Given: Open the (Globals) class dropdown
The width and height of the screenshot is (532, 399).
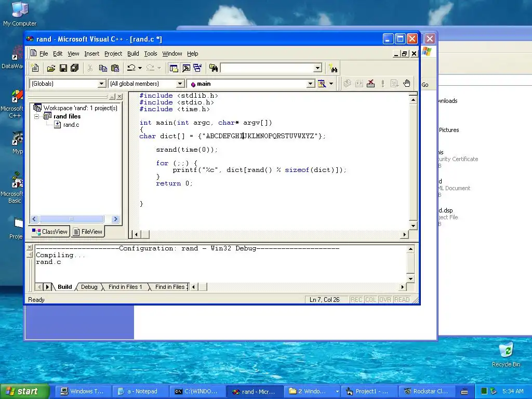Looking at the screenshot, I should (x=101, y=84).
